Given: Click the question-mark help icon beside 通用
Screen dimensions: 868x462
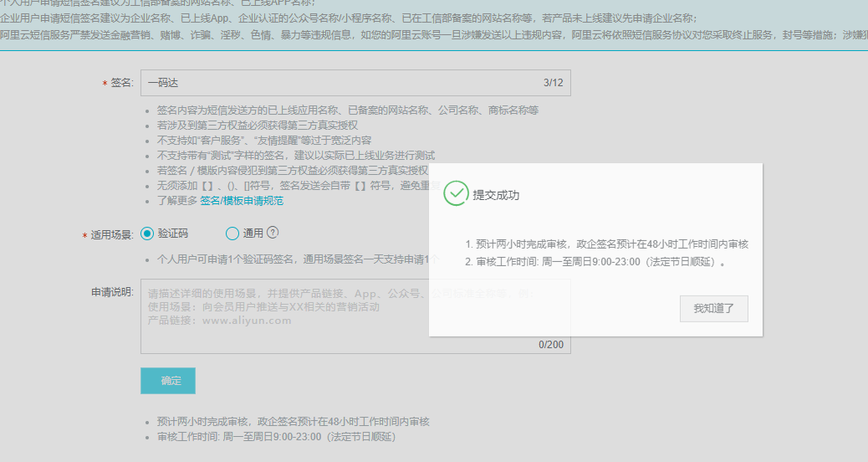Looking at the screenshot, I should click(273, 233).
